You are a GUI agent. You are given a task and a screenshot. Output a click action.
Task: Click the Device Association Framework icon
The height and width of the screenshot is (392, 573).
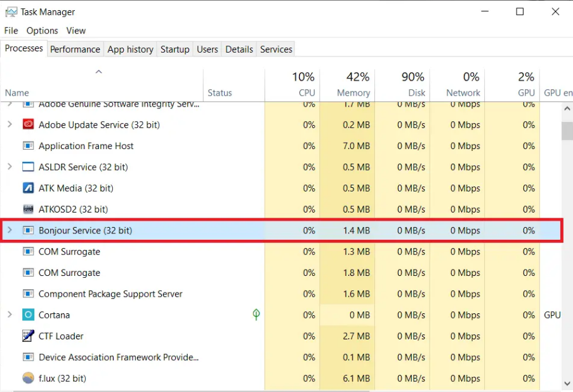pyautogui.click(x=28, y=357)
